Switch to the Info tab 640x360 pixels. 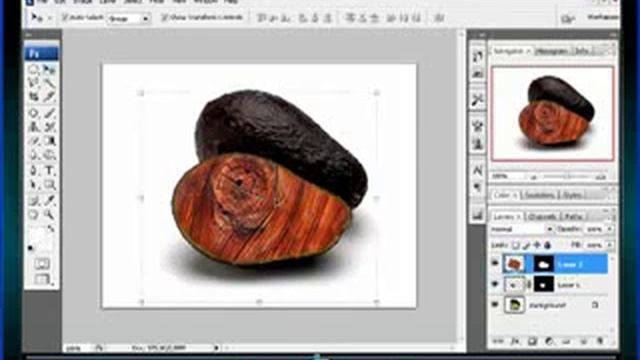[582, 51]
